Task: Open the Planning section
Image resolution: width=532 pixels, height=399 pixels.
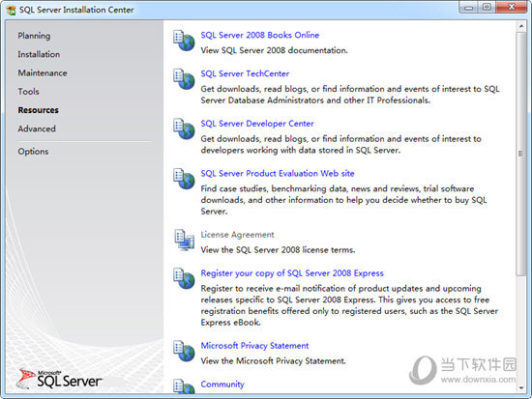Action: 34,36
